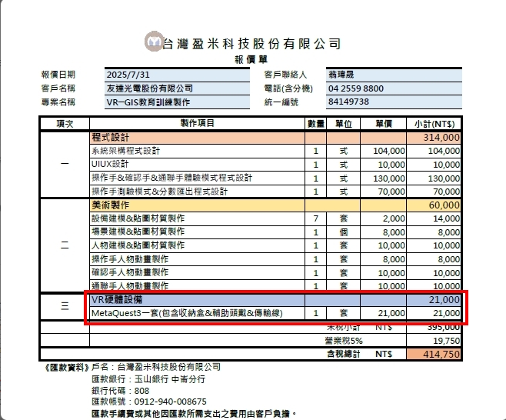
Task: Click the project name cell VR-GIS教育訓練製作
Action: pyautogui.click(x=177, y=102)
